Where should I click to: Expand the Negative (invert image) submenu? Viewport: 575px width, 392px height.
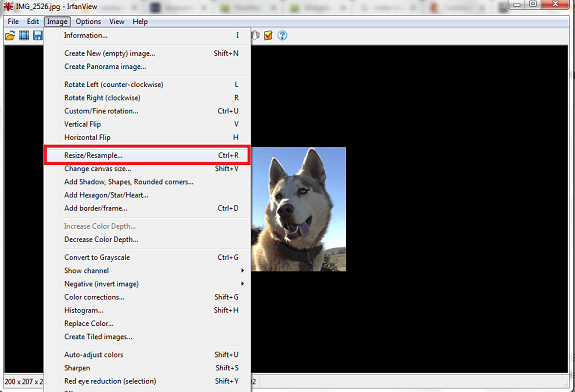tap(147, 284)
